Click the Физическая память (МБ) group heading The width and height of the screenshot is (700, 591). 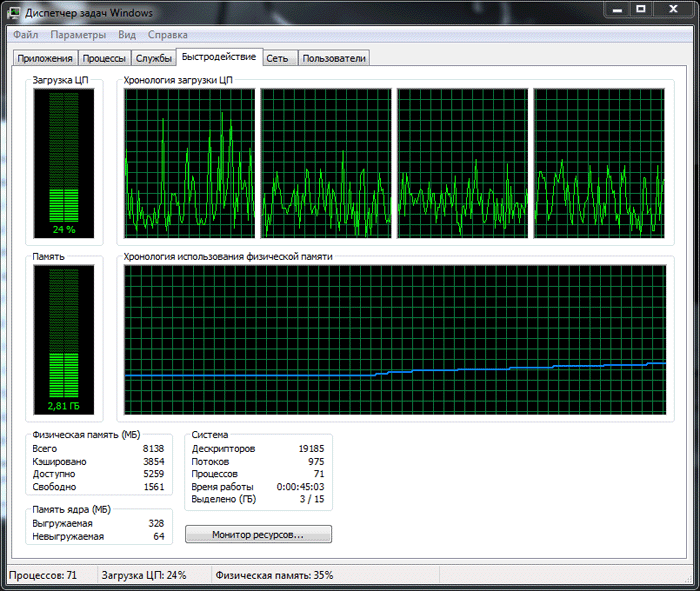(86, 435)
